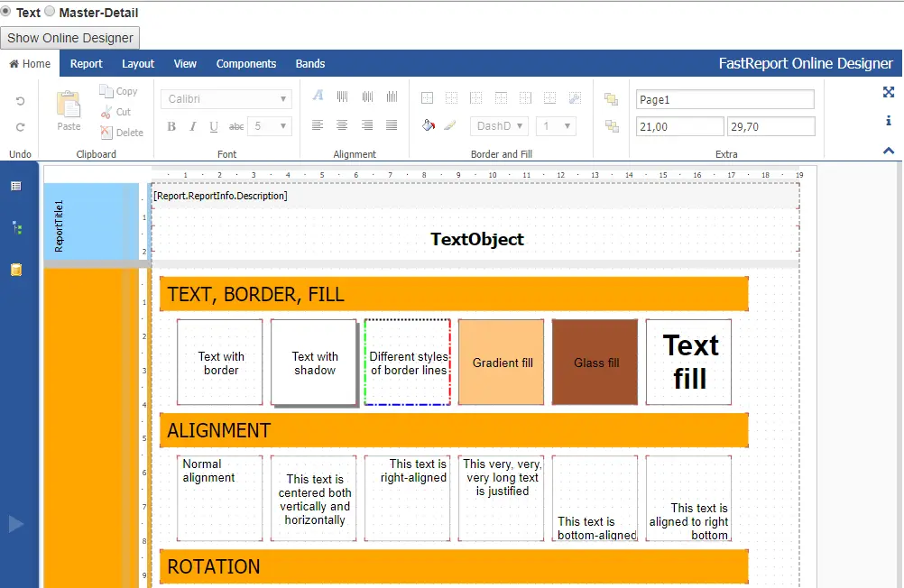Align text right

click(x=366, y=125)
